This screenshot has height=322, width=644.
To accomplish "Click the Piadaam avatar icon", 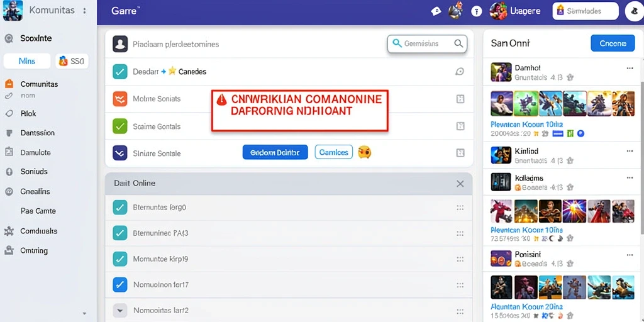I will (x=120, y=44).
